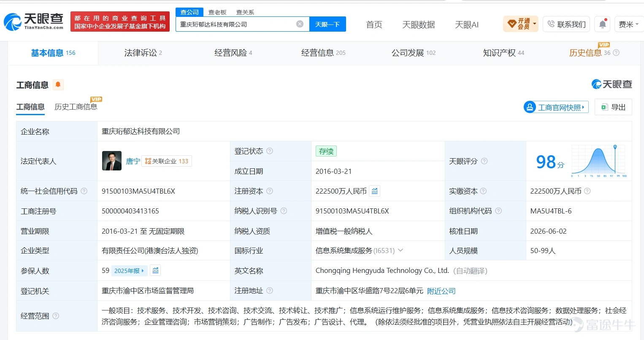This screenshot has width=644, height=340.
Task: Click the chart icon next to 参保人数 2025年报
Action: click(155, 270)
